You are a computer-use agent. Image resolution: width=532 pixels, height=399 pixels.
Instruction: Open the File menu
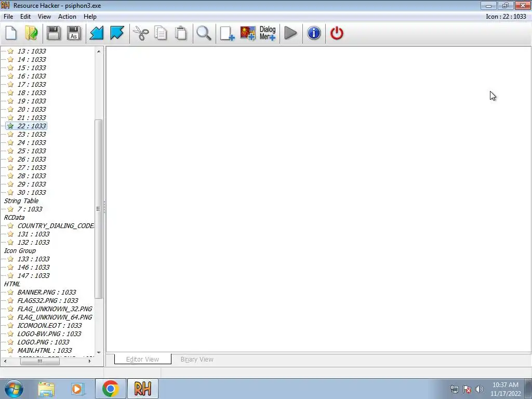click(8, 17)
